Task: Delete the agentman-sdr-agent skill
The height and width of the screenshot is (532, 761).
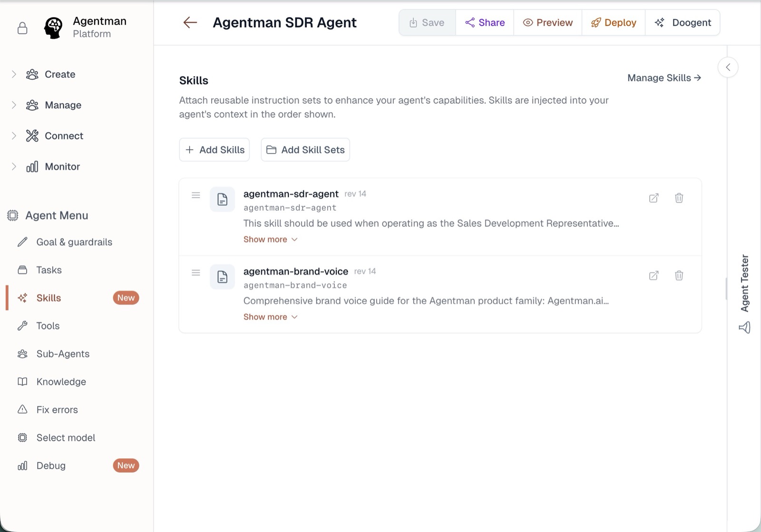Action: pyautogui.click(x=679, y=198)
